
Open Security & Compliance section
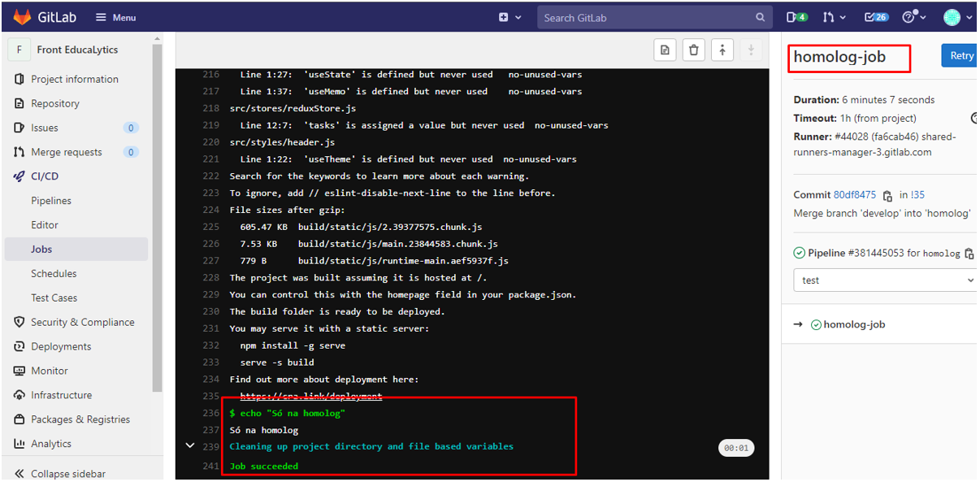(x=83, y=322)
